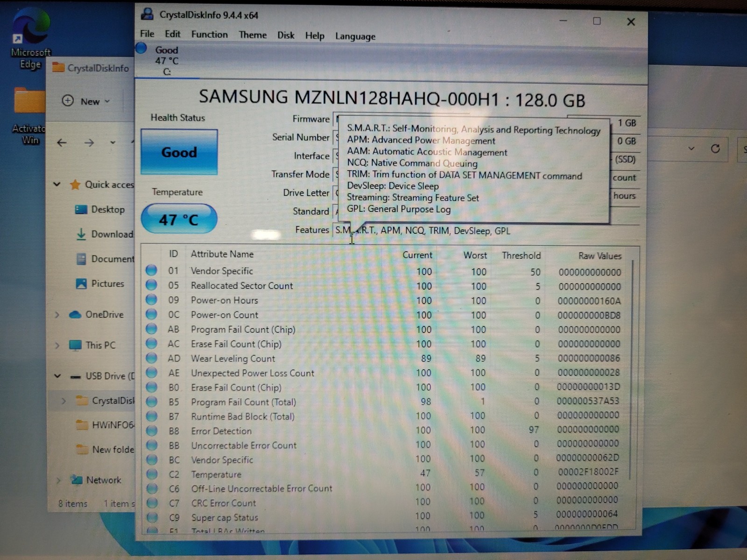The height and width of the screenshot is (560, 747).
Task: Click status circle for Wear Leveling Count
Action: (x=151, y=358)
